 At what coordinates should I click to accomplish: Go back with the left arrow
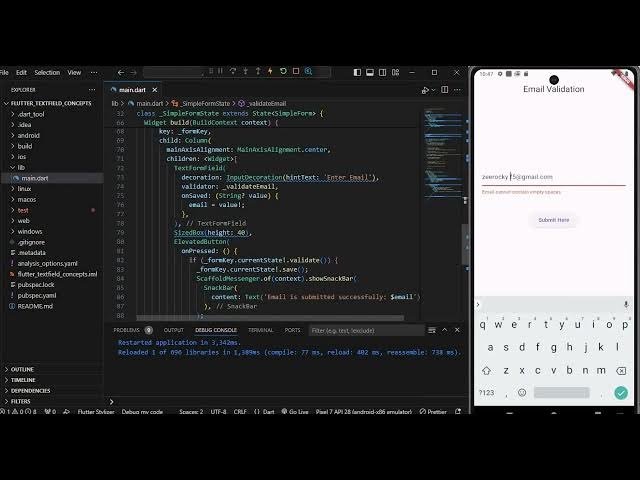tap(121, 72)
